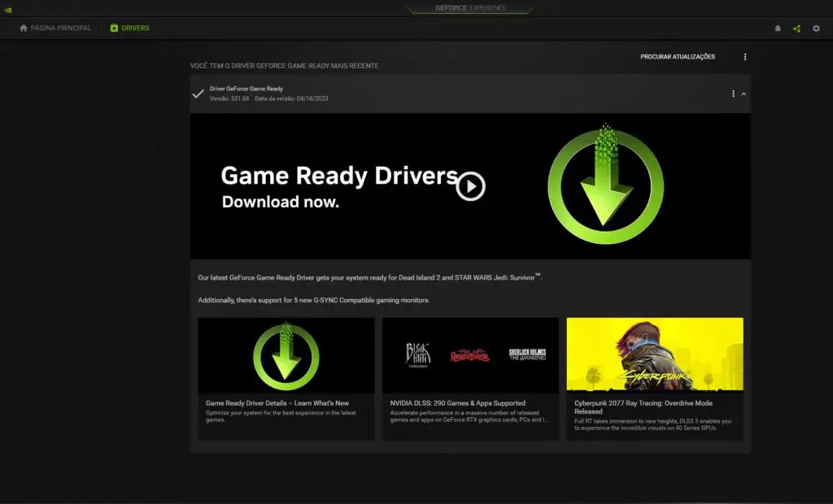Play the Game Ready Drivers banner video
The image size is (833, 504).
470,186
